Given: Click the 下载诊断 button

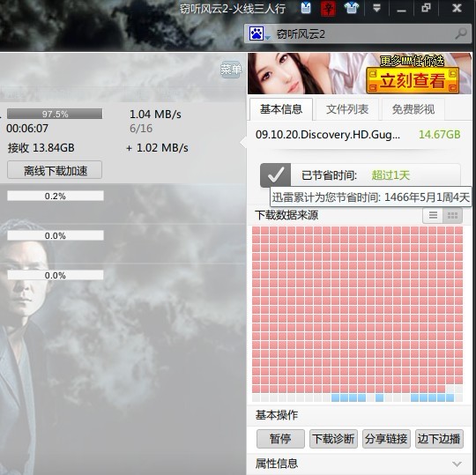Looking at the screenshot, I should tap(333, 439).
